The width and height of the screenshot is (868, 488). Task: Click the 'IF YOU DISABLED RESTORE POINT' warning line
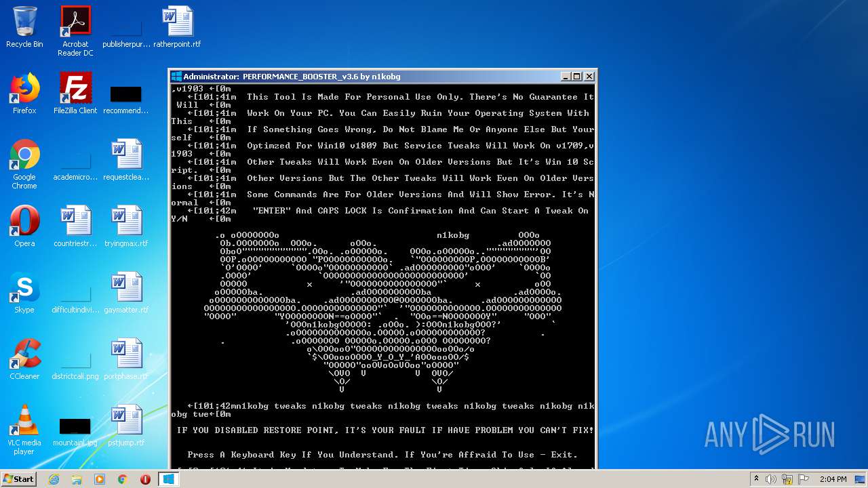pos(385,430)
